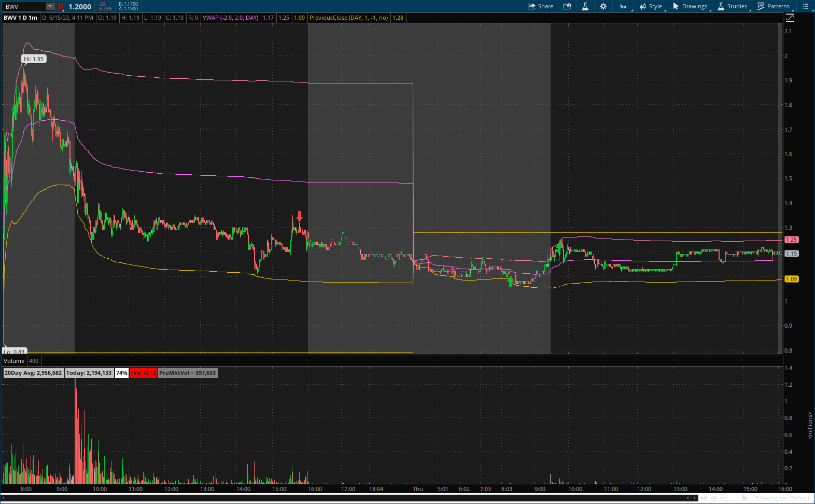Open the Drawing set: Default selector
This screenshot has height=504, width=815.
coord(782,498)
